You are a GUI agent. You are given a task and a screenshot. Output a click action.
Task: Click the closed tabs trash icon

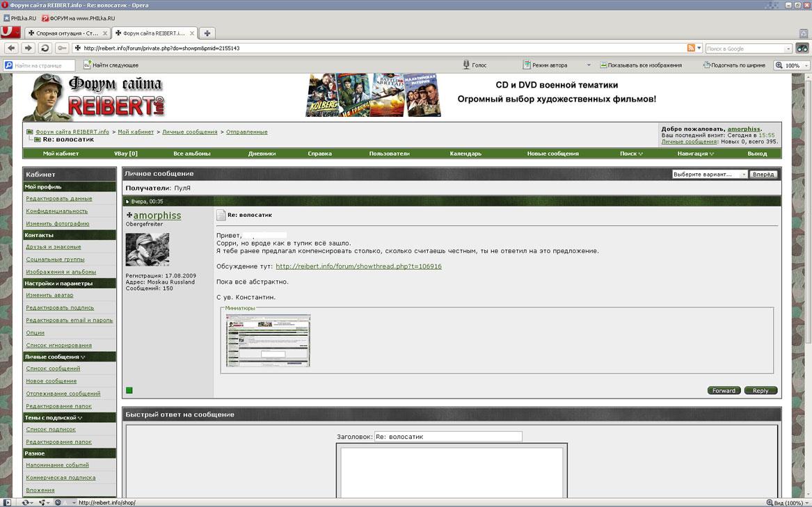point(803,33)
